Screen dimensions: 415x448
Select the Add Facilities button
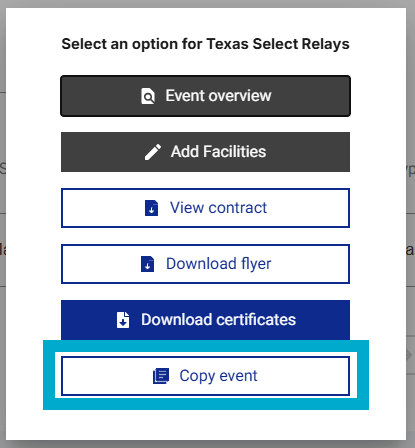tap(205, 152)
